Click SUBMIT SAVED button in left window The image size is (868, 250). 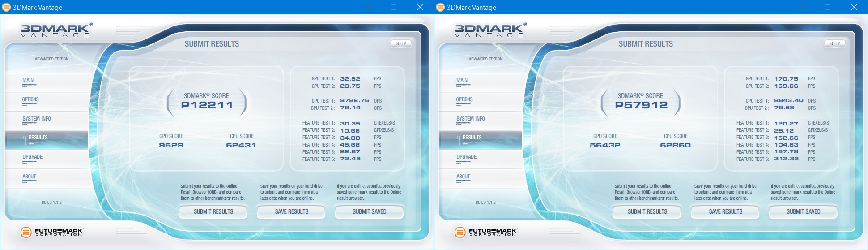[370, 211]
